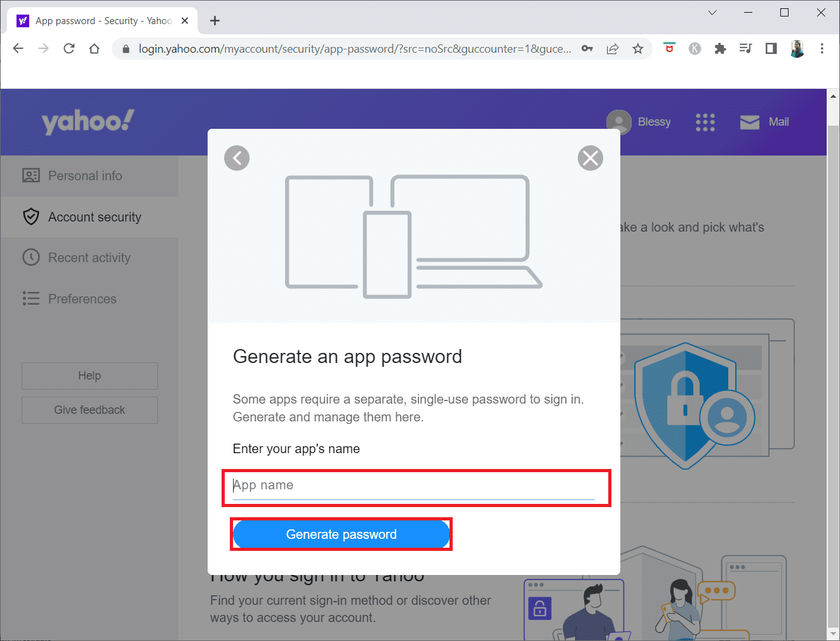Click inside the App name field
Viewport: 840px width, 641px height.
tap(416, 486)
